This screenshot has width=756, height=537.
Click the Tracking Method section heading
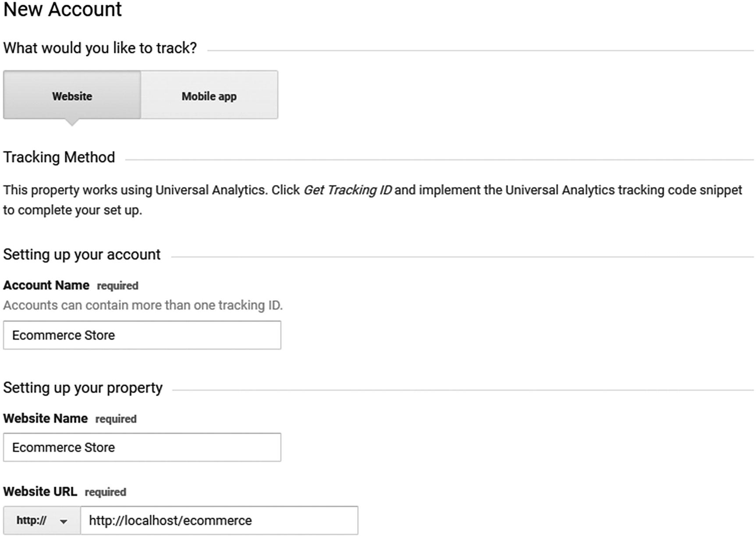[59, 157]
